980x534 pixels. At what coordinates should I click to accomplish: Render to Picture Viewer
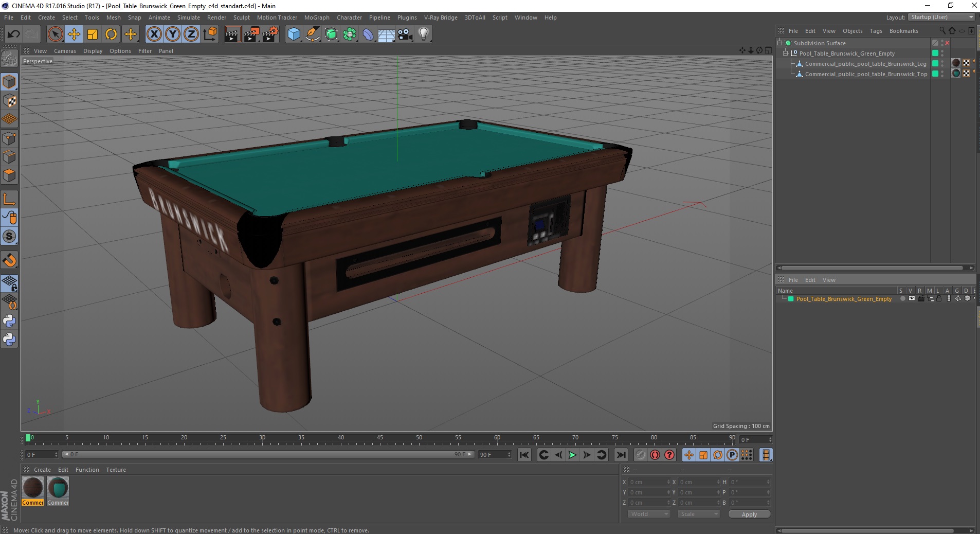pos(251,34)
